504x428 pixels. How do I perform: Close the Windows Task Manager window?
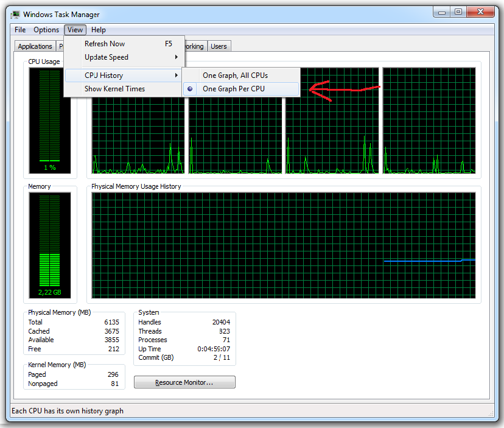click(x=480, y=12)
